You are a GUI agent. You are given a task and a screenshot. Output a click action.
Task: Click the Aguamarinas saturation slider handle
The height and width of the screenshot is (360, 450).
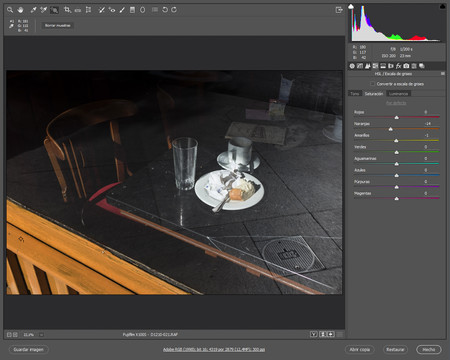(397, 164)
